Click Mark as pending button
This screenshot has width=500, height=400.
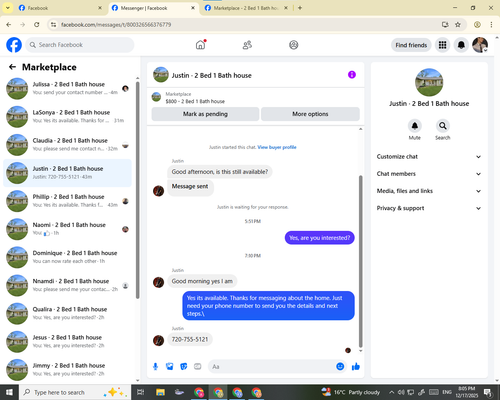tap(205, 114)
